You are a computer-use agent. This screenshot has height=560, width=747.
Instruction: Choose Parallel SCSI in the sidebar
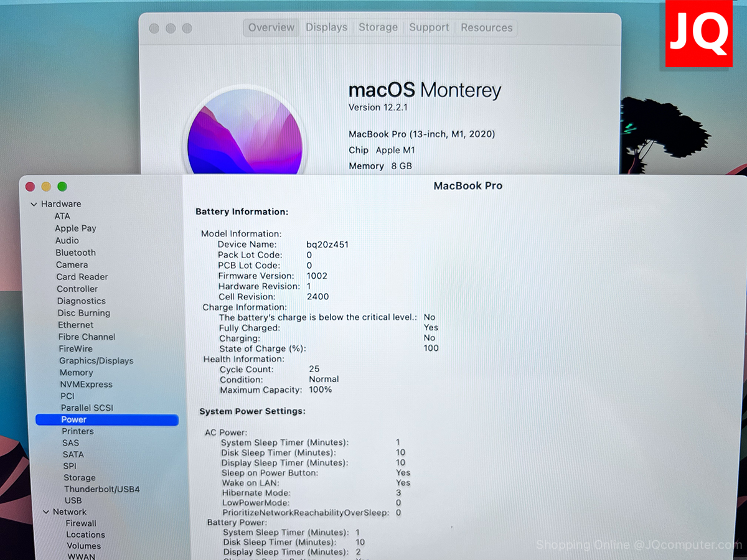87,408
